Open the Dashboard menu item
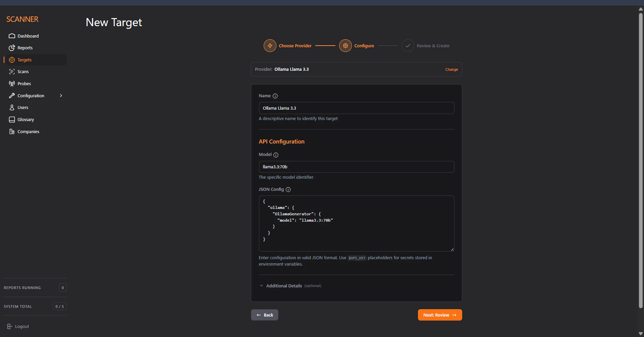Image resolution: width=644 pixels, height=337 pixels. [x=35, y=36]
